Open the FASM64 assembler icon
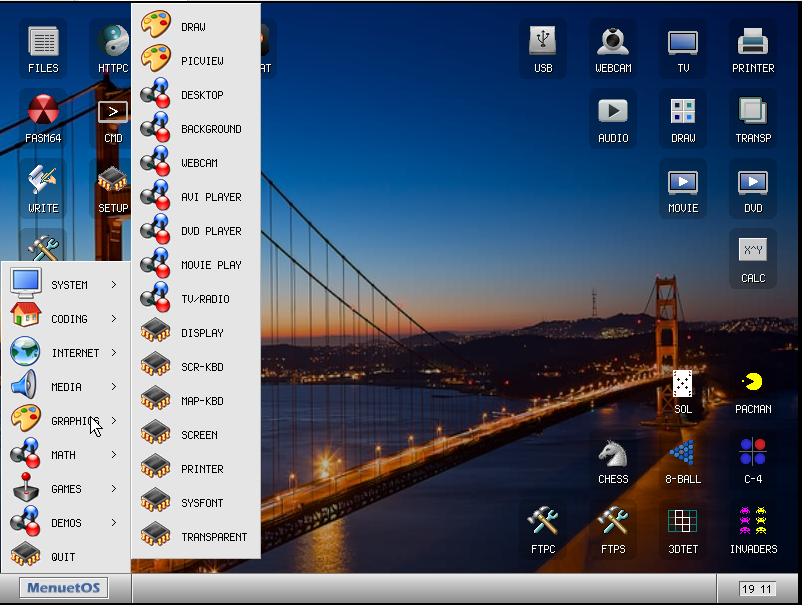This screenshot has width=802, height=605. pyautogui.click(x=43, y=118)
